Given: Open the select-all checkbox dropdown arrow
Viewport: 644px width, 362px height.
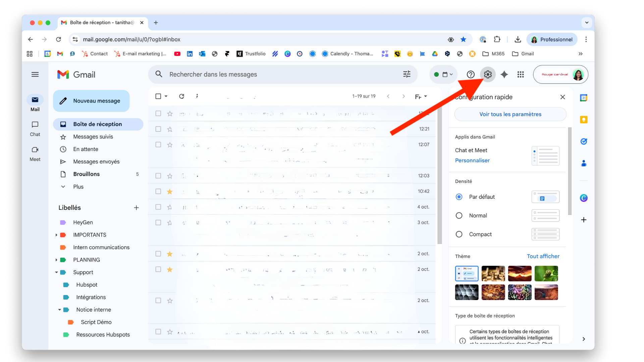Looking at the screenshot, I should [x=166, y=96].
